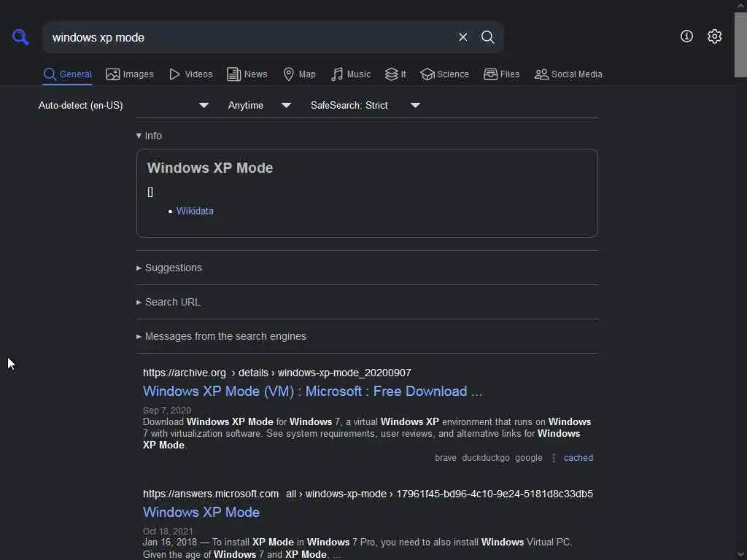The height and width of the screenshot is (560, 747).
Task: Click the brave engine label
Action: pos(446,458)
